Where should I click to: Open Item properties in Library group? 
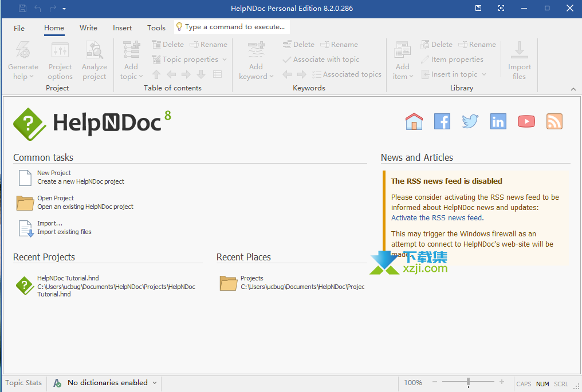452,60
